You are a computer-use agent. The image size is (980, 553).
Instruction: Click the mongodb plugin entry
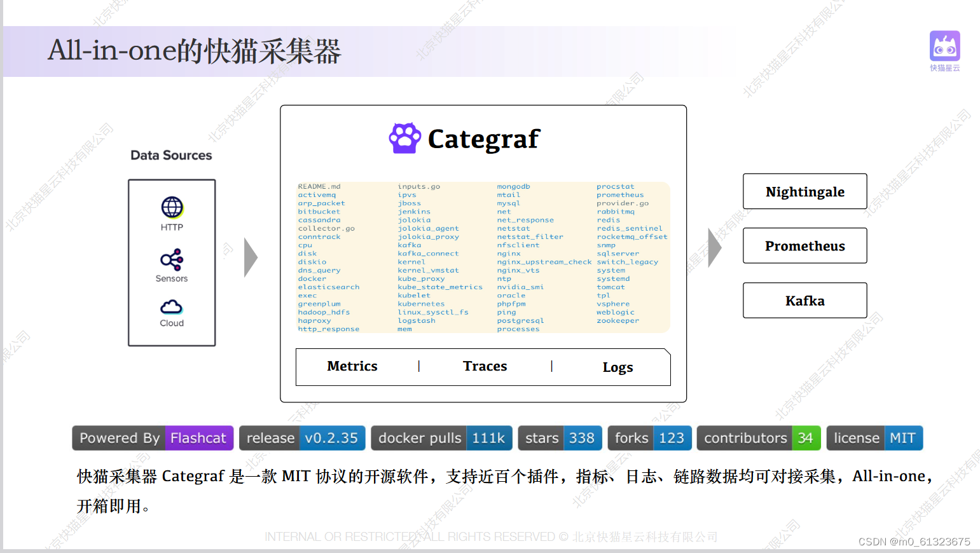[x=513, y=186]
